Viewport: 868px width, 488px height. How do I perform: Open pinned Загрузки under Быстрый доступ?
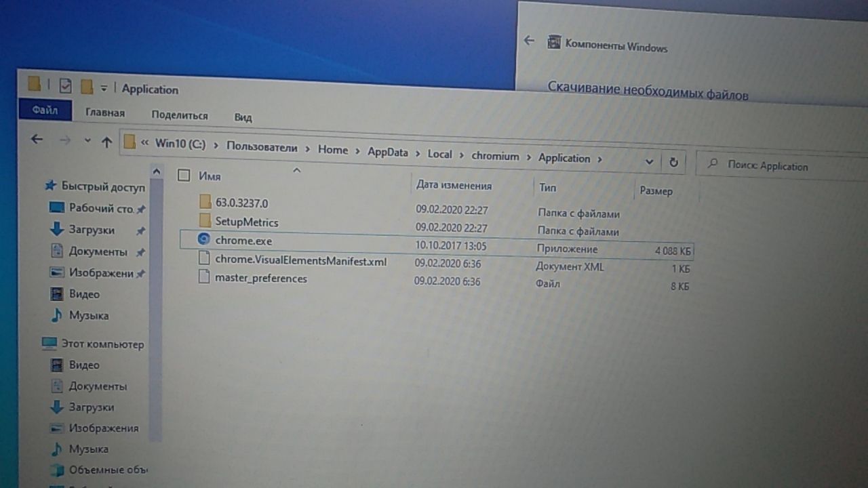click(x=92, y=230)
